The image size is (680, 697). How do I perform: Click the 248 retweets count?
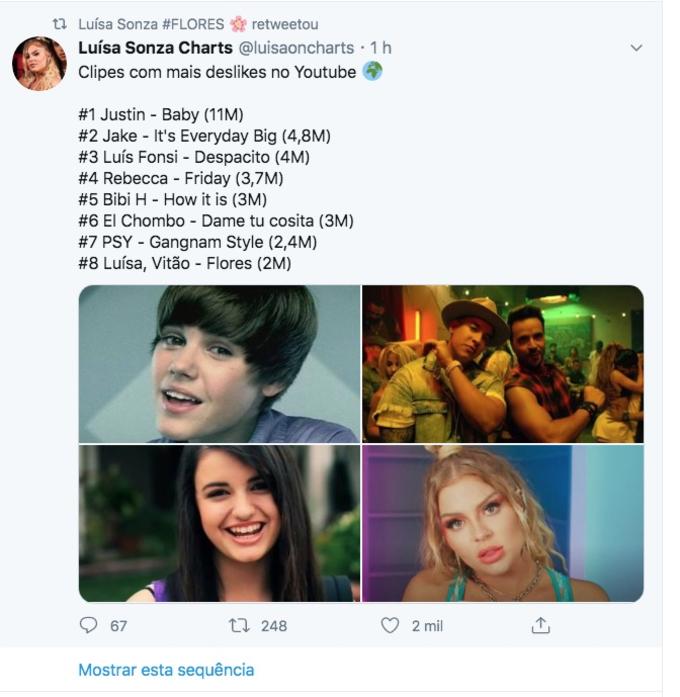click(273, 626)
